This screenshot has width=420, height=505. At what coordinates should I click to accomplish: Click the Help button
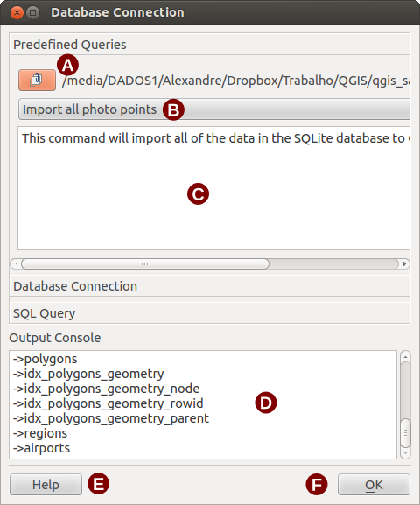coord(45,484)
